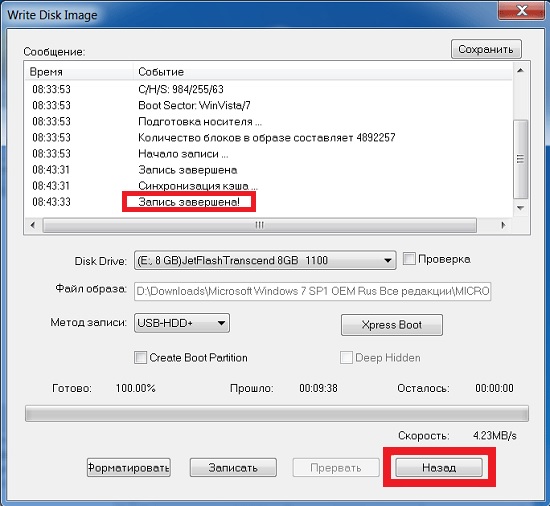
Task: Click the horizontal scroll right arrow
Action: [504, 225]
